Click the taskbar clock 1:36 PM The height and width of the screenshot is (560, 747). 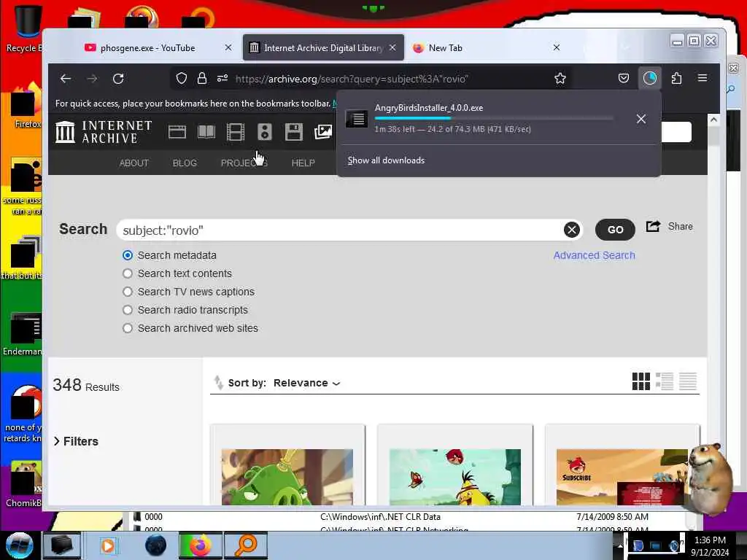click(x=709, y=540)
